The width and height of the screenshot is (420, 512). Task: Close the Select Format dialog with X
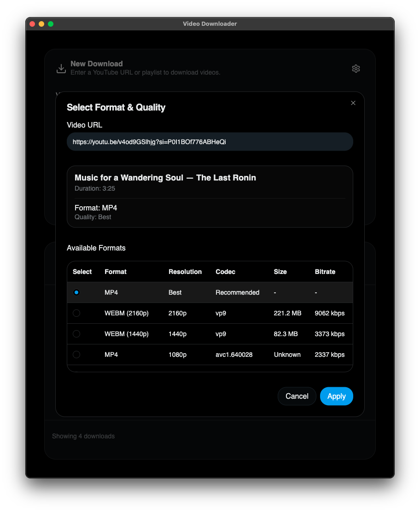pos(353,103)
